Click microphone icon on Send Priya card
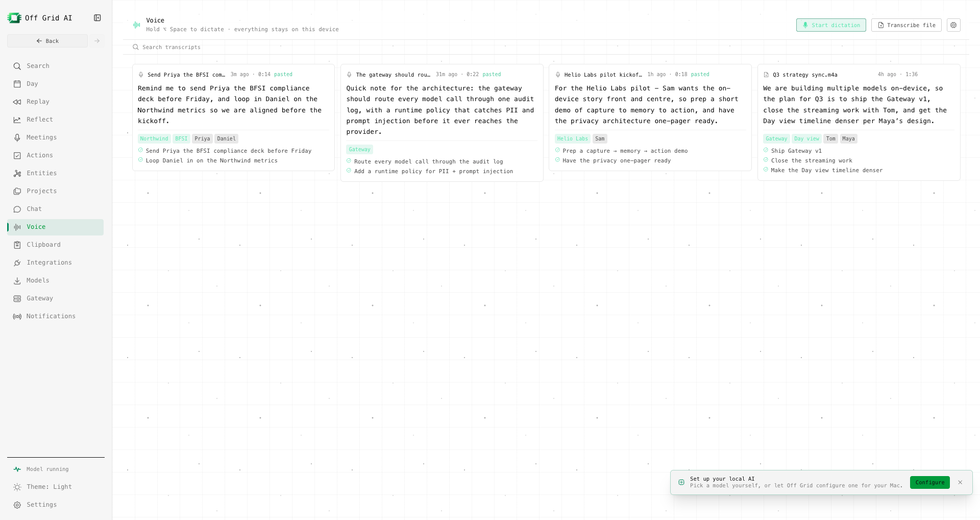This screenshot has height=520, width=980. tap(141, 75)
